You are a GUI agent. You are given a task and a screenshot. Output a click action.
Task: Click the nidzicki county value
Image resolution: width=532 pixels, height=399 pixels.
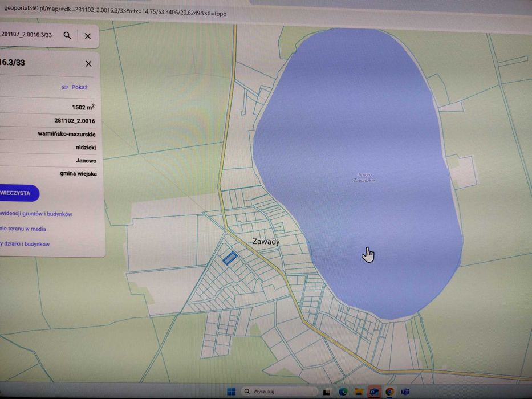pyautogui.click(x=86, y=148)
